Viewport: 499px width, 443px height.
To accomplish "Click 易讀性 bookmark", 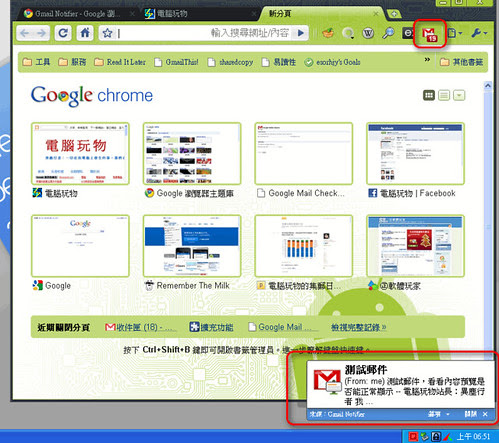I will (279, 62).
